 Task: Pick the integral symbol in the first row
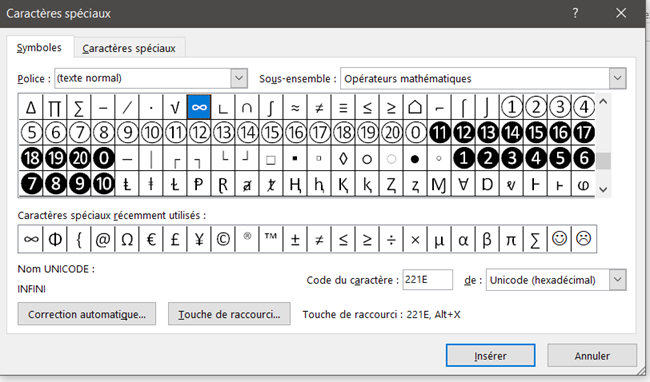point(271,107)
